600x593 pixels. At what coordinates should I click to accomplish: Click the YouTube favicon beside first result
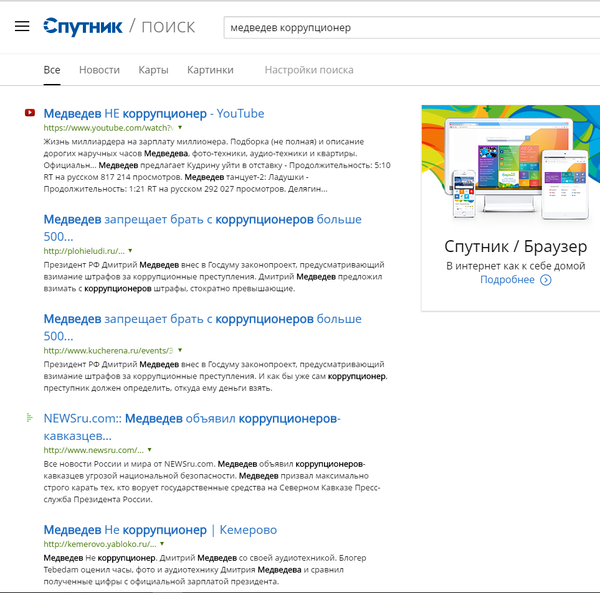click(x=30, y=113)
